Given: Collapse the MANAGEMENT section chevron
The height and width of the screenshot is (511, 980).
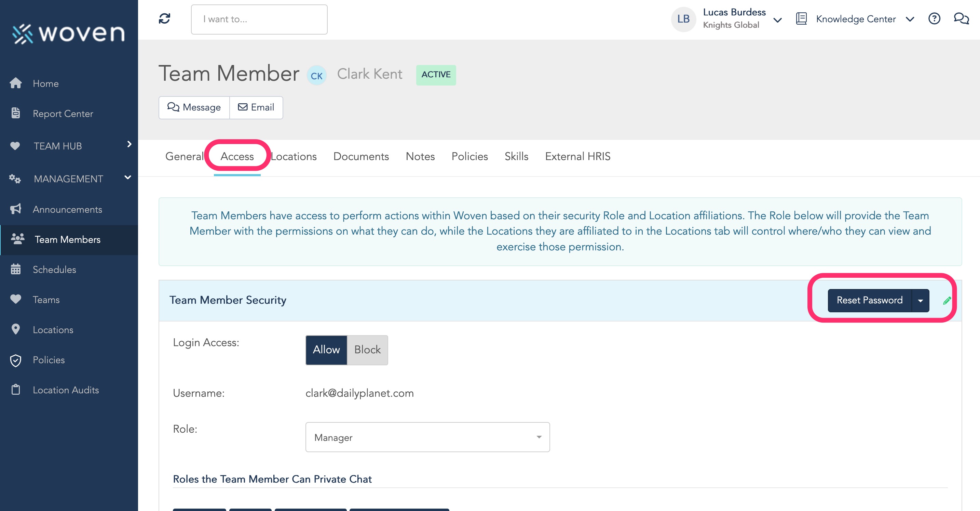Looking at the screenshot, I should pyautogui.click(x=128, y=178).
